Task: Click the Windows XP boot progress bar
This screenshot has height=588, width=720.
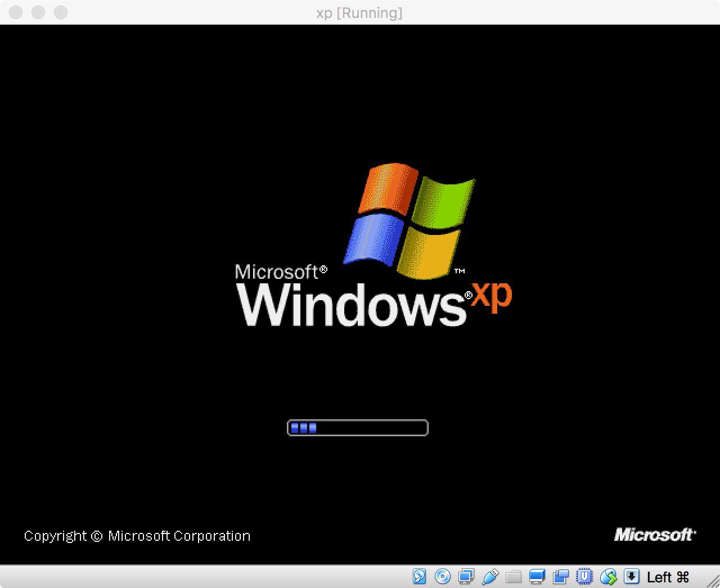Action: [x=358, y=428]
